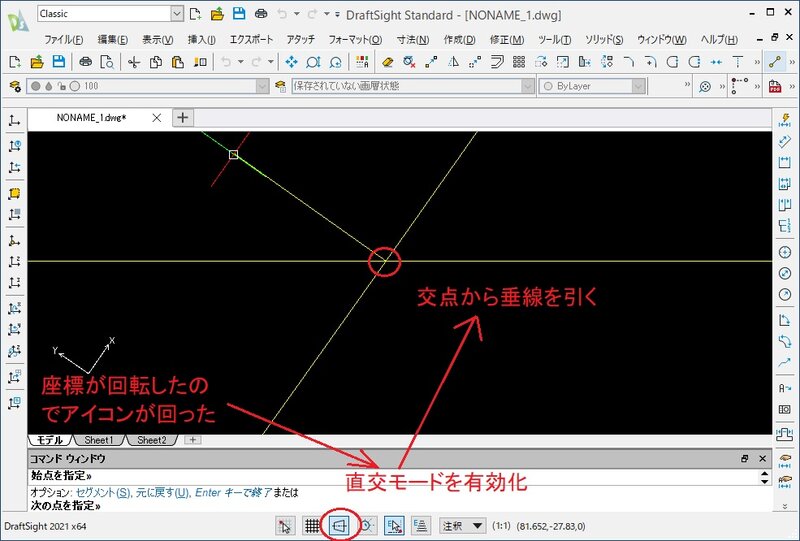The image size is (800, 541).
Task: Toggle Grid display in status bar
Action: click(x=312, y=525)
